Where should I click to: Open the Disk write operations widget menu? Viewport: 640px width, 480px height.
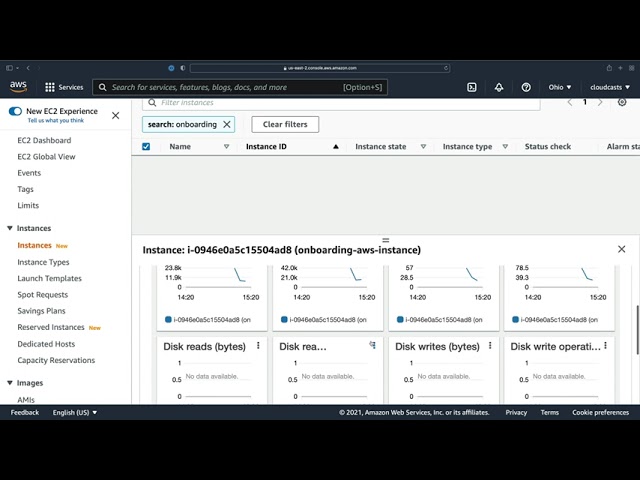click(x=605, y=346)
